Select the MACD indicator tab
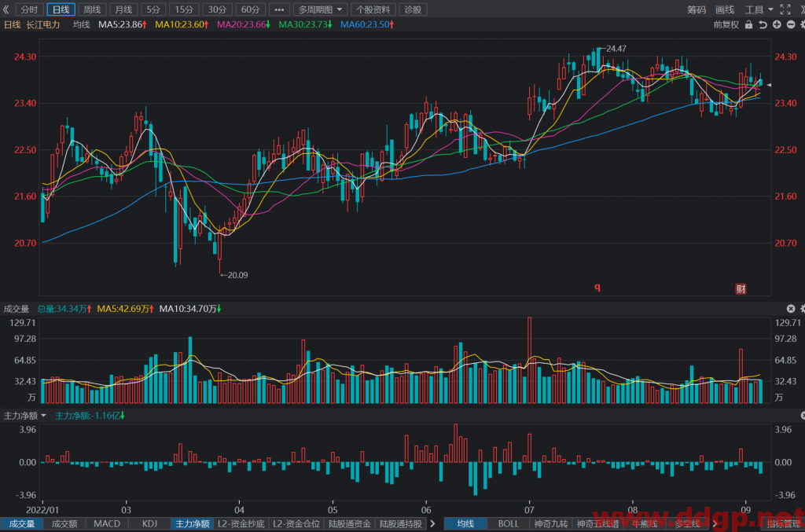 click(107, 524)
